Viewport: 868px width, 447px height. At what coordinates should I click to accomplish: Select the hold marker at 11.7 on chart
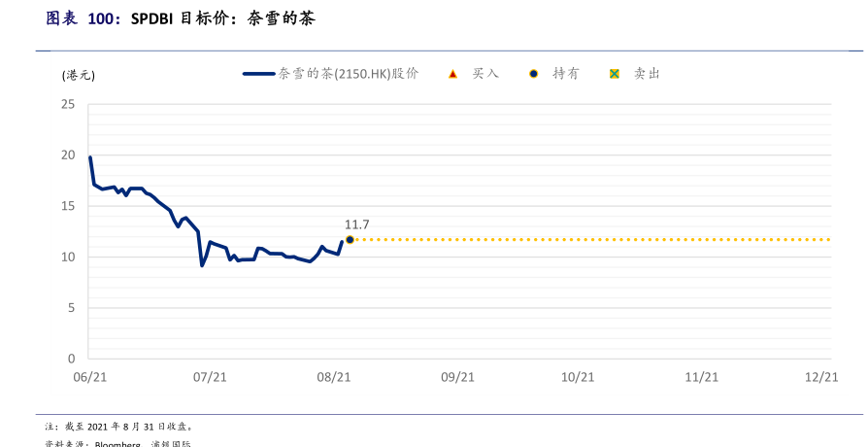tap(350, 239)
